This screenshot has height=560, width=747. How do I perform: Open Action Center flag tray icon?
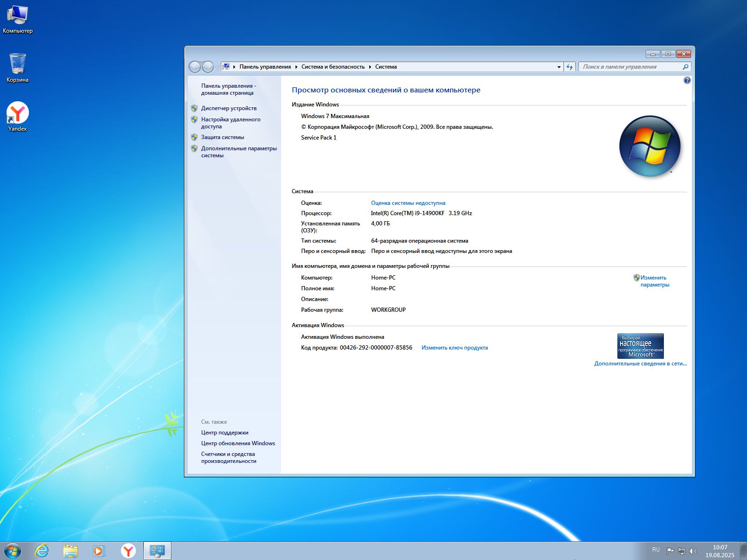tap(670, 551)
